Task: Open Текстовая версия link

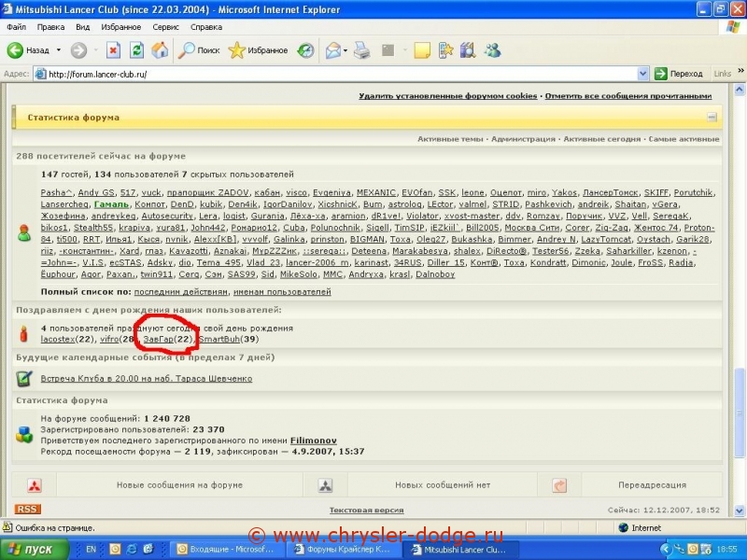Action: click(x=366, y=510)
